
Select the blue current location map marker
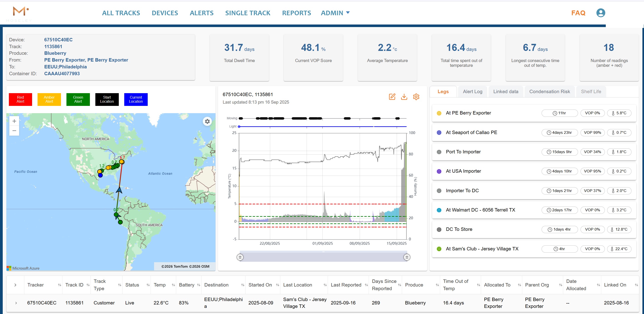pyautogui.click(x=100, y=175)
